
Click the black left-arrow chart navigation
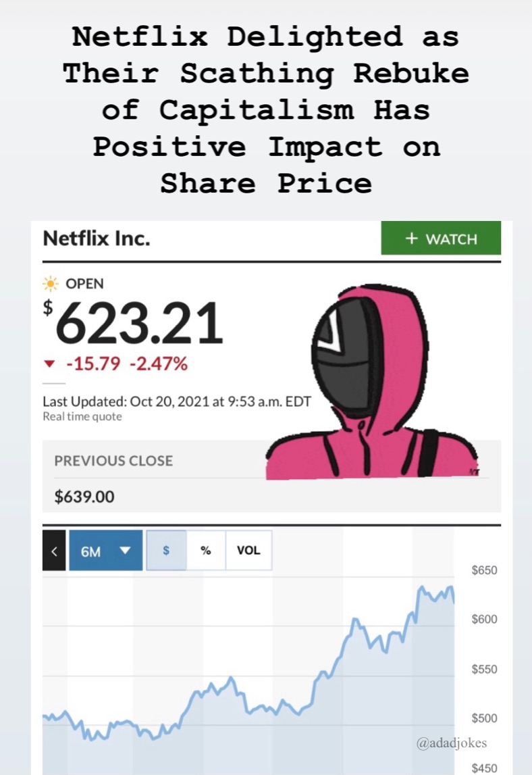point(54,551)
